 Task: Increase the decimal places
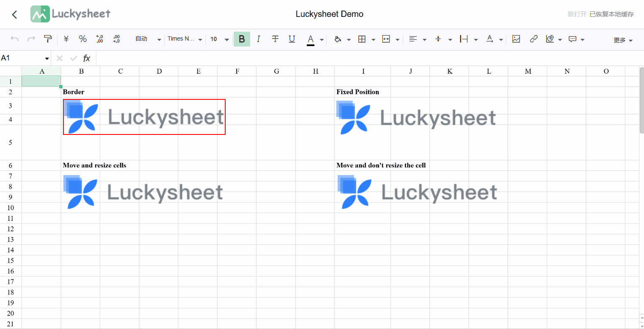[117, 39]
